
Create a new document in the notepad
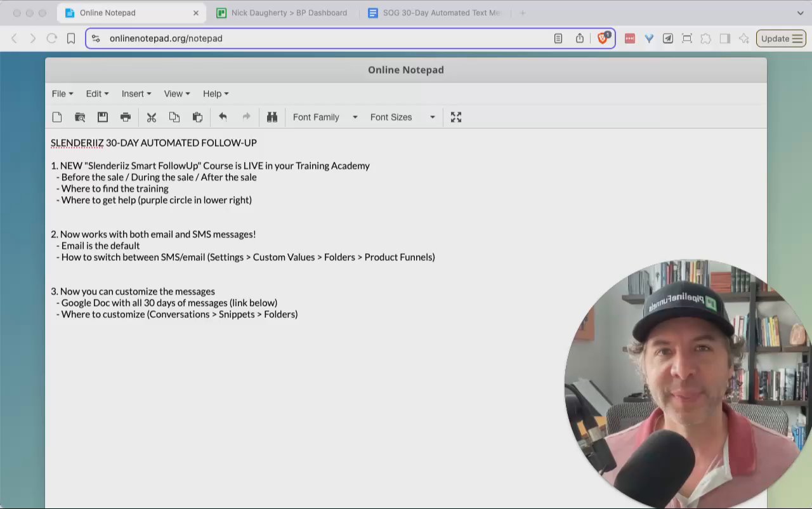pos(57,117)
